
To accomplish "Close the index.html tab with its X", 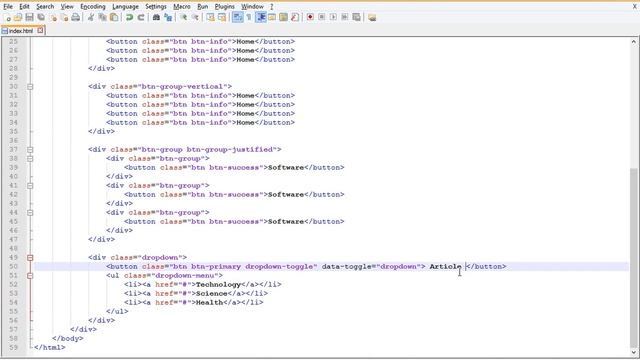I will pyautogui.click(x=40, y=30).
